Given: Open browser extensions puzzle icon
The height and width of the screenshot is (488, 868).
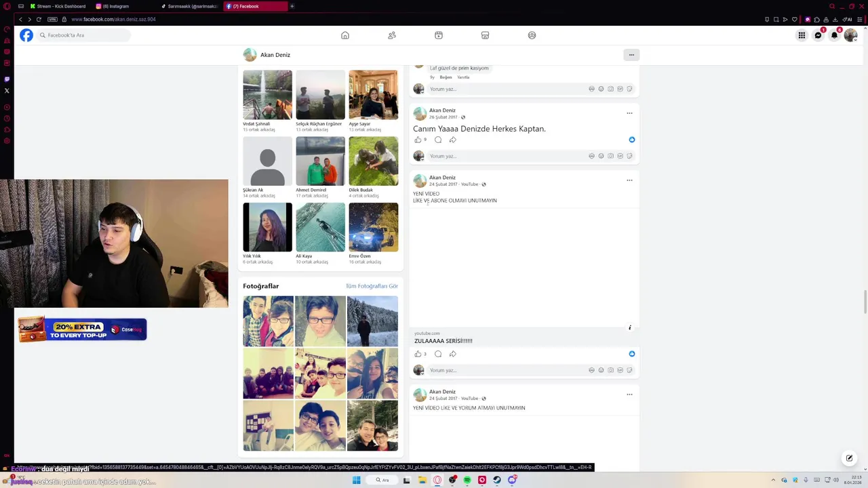Looking at the screenshot, I should click(x=816, y=19).
